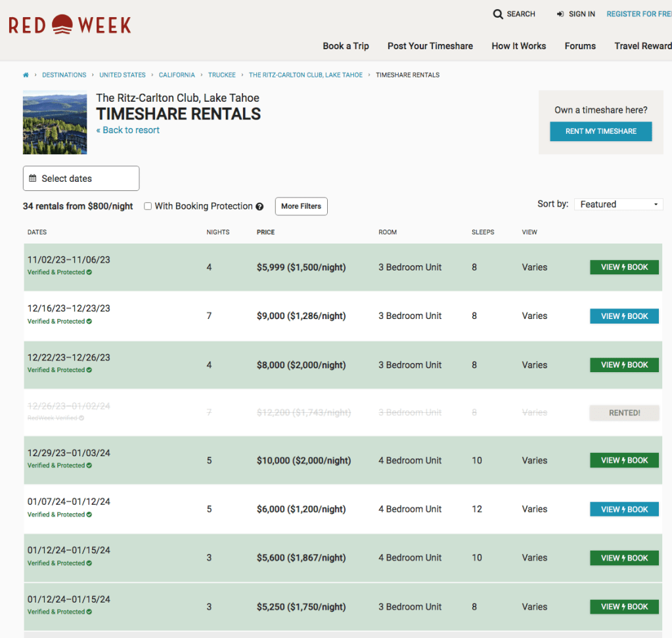
Task: Expand the More Filters options
Action: (301, 206)
